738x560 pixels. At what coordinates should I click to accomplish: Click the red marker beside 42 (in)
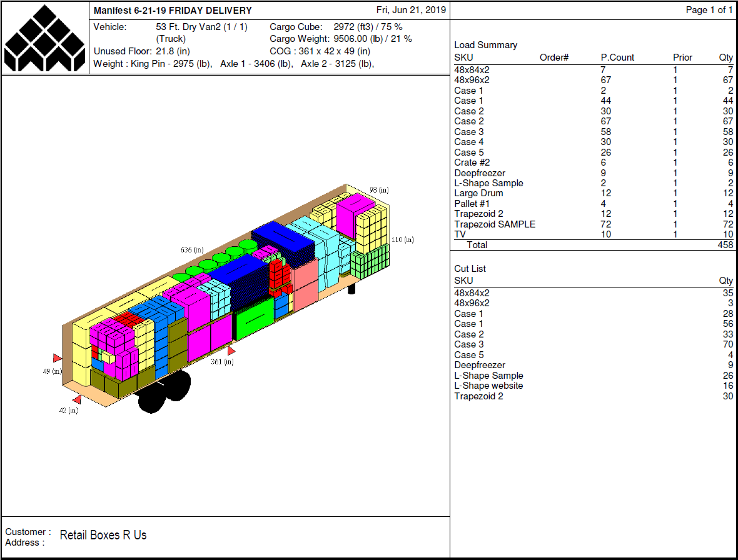click(77, 399)
